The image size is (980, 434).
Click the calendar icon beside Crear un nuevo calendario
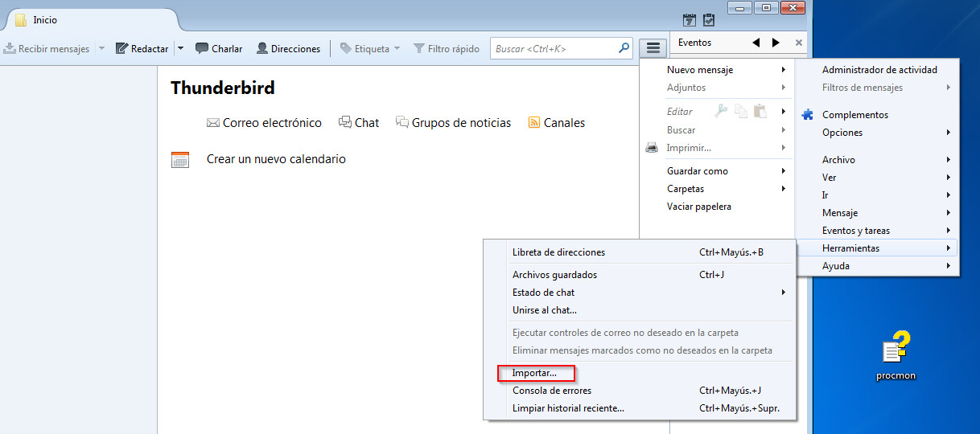(180, 159)
